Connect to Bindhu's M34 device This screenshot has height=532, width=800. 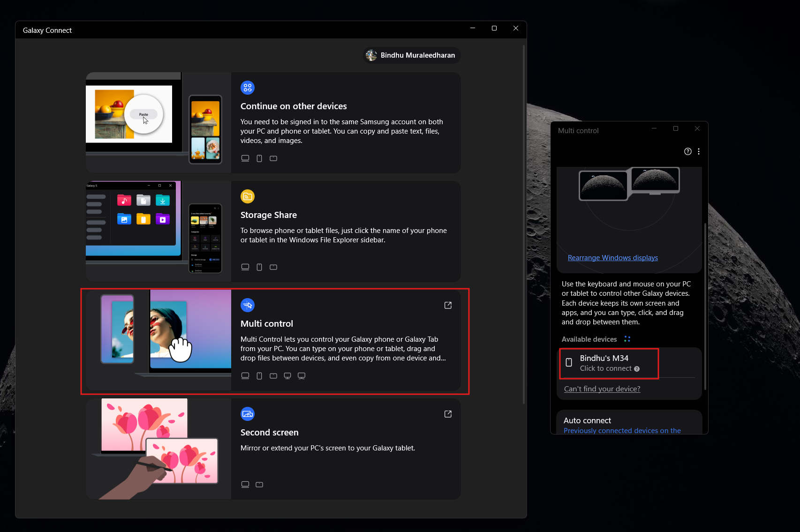pos(608,363)
